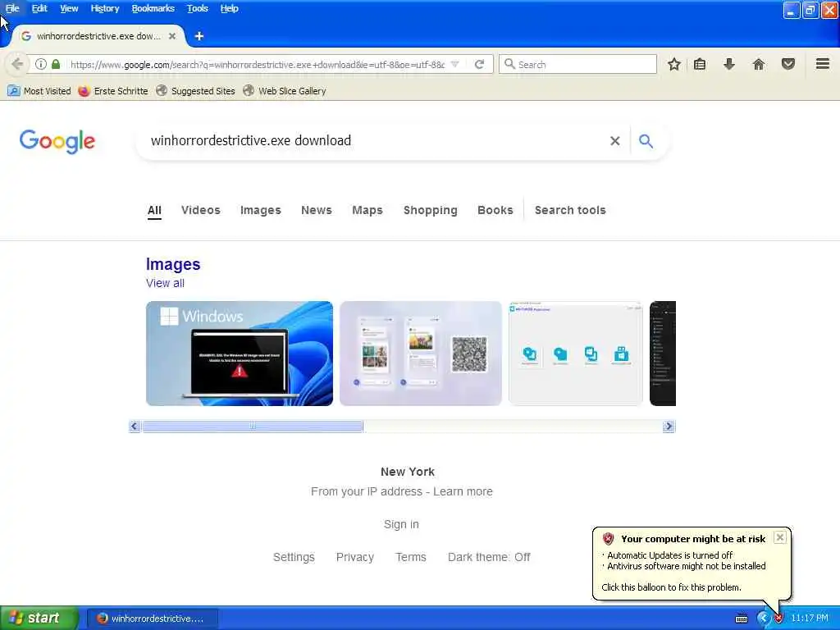Expand hidden tray icons arrow
The height and width of the screenshot is (630, 840).
pyautogui.click(x=763, y=619)
